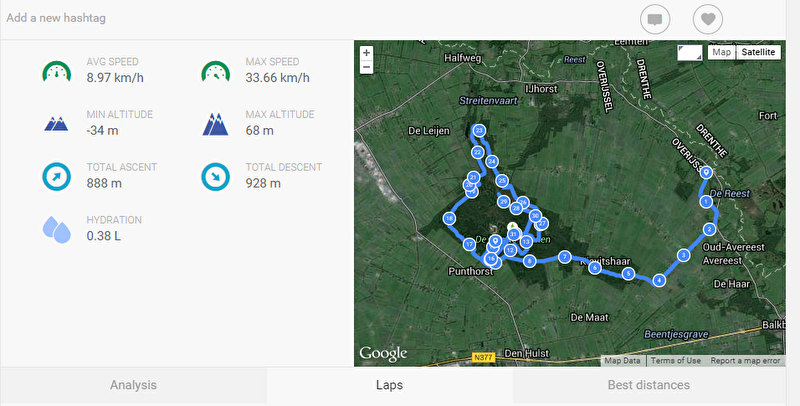800x406 pixels.
Task: Click Report a map error link
Action: pyautogui.click(x=745, y=361)
